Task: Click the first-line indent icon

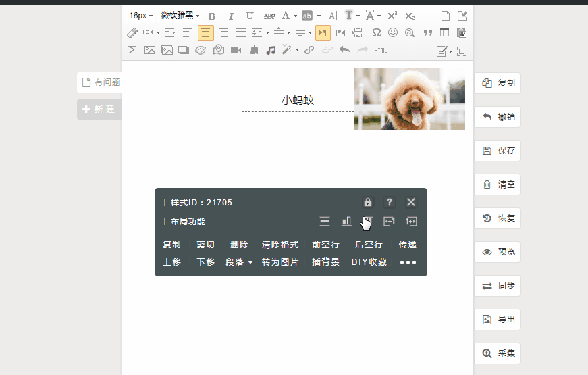Action: pos(148,32)
